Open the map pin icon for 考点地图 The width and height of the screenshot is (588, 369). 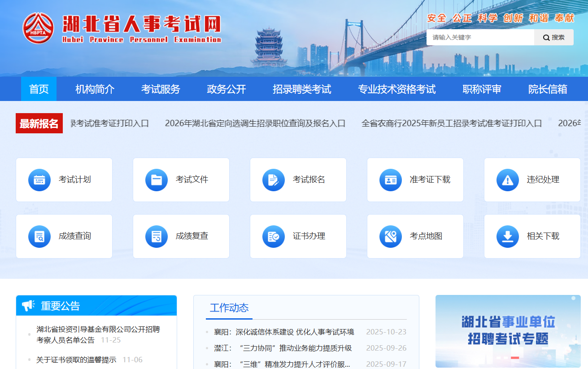click(x=391, y=237)
